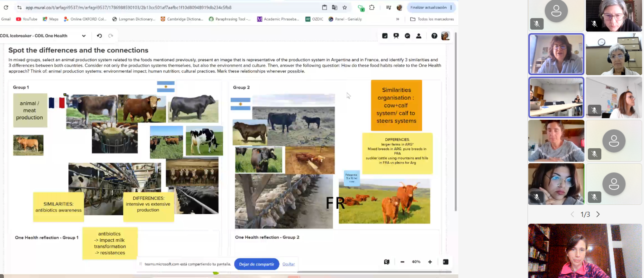Viewport: 644px width, 278px height.
Task: Open the YouTube bookmark
Action: point(27,19)
